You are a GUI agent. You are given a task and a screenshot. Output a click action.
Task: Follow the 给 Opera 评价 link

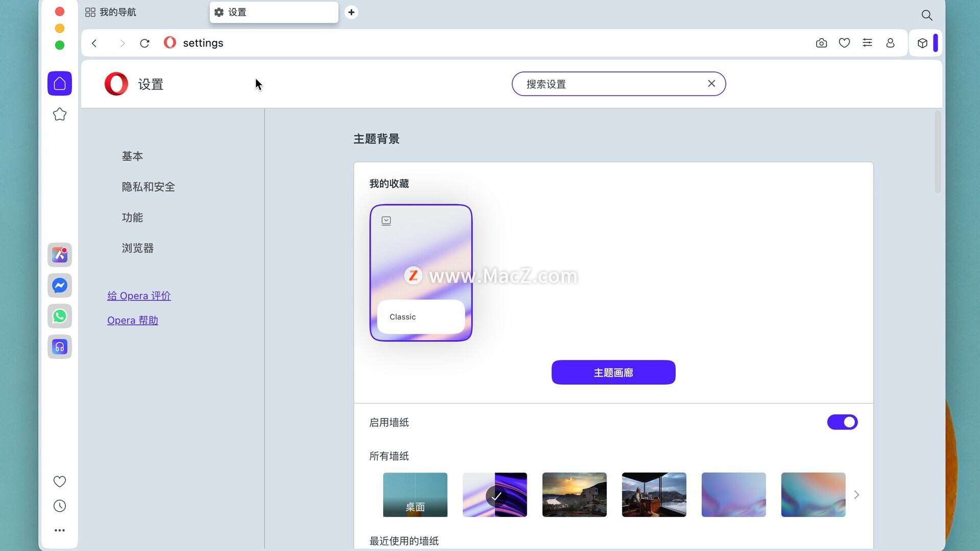tap(139, 296)
